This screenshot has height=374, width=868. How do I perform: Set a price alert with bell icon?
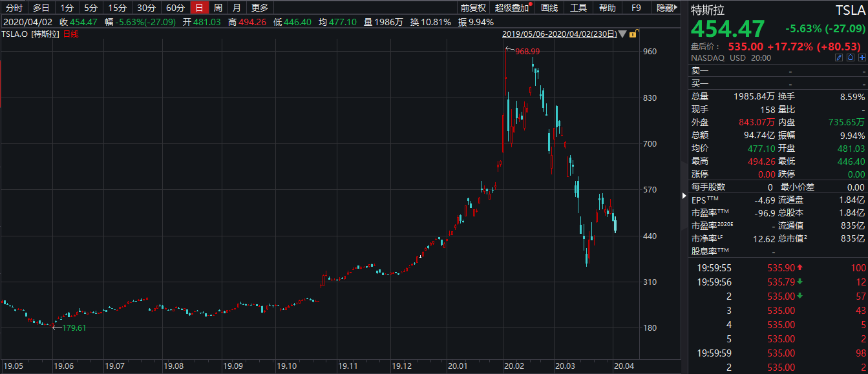[x=851, y=57]
